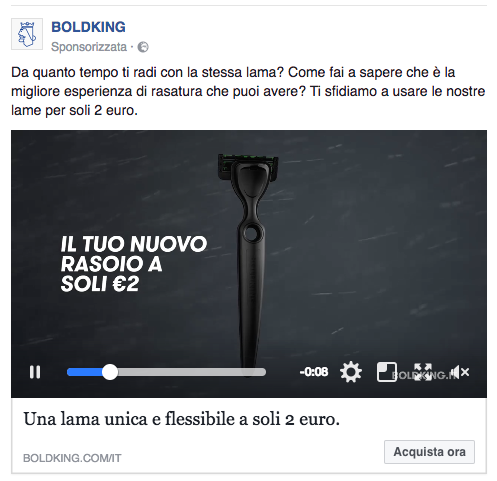Click the video progress slider knob
This screenshot has width=497, height=481.
tap(110, 372)
